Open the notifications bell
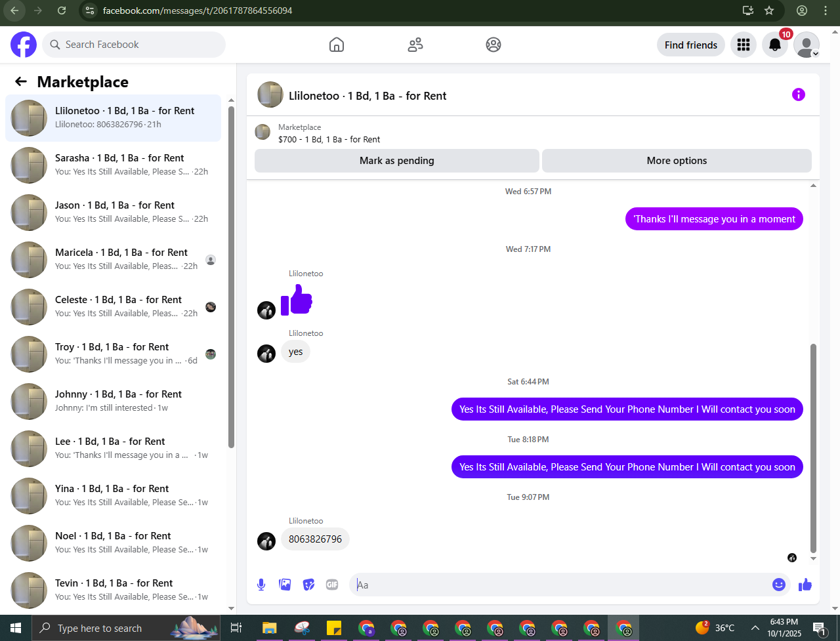Screen dimensions: 840x641 (775, 45)
